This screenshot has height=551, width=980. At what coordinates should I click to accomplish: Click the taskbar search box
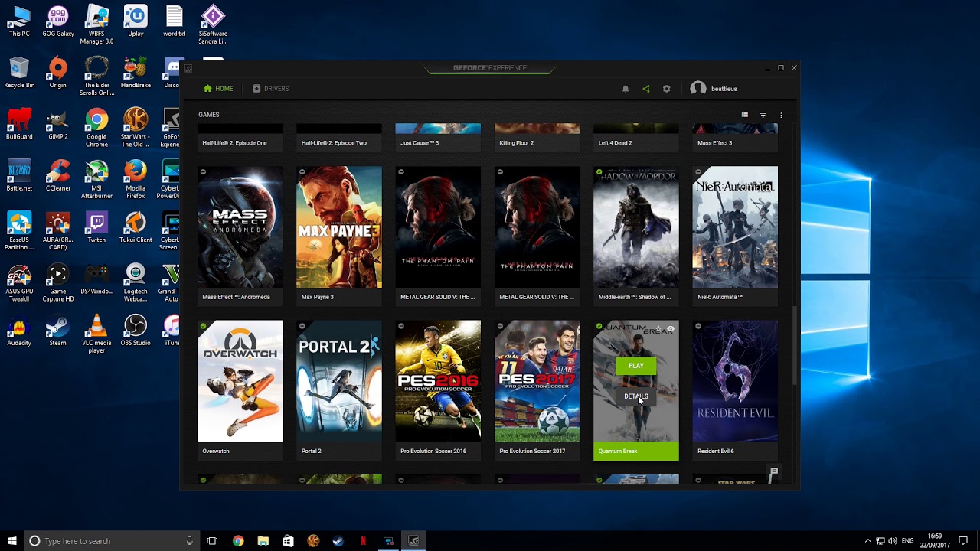click(x=112, y=541)
